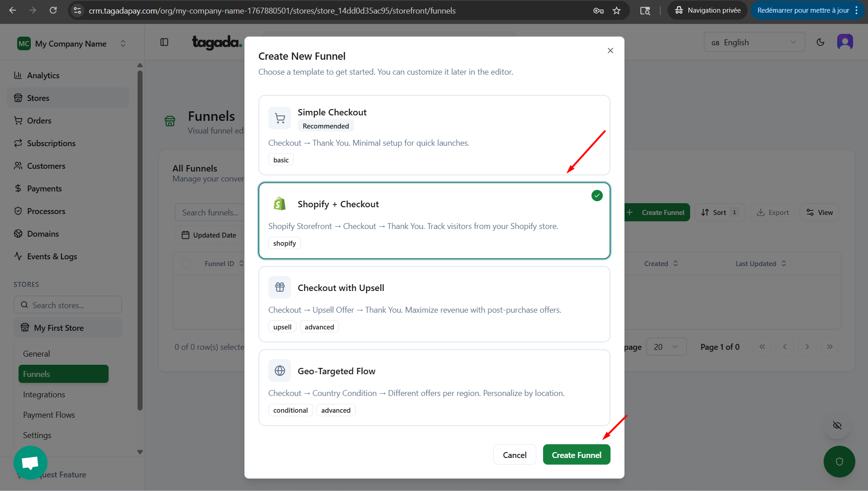Screen dimensions: 868x491
Task: Click the crossed-out eye visibility icon
Action: pos(837,425)
